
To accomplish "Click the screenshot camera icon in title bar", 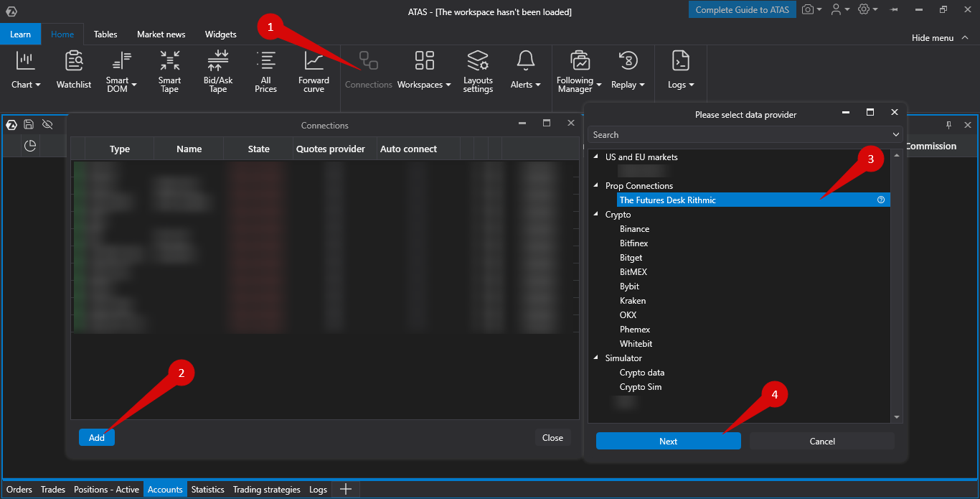I will coord(809,9).
